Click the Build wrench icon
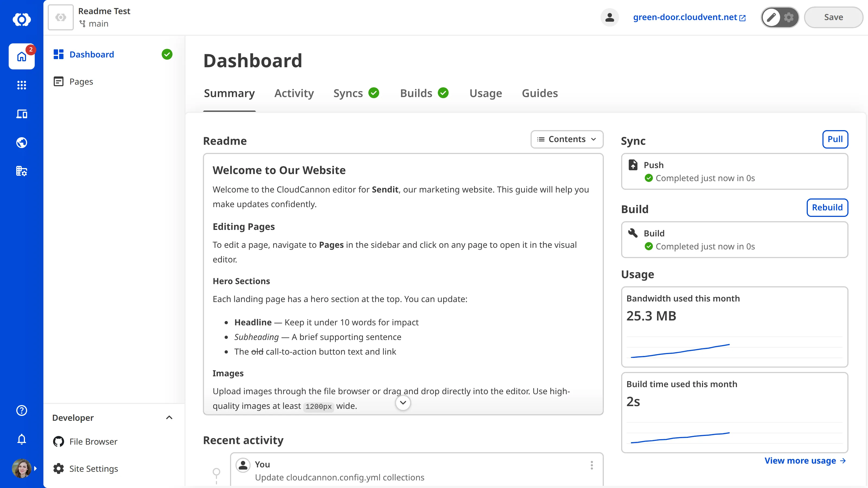Screen dimensions: 868x488 (633, 233)
